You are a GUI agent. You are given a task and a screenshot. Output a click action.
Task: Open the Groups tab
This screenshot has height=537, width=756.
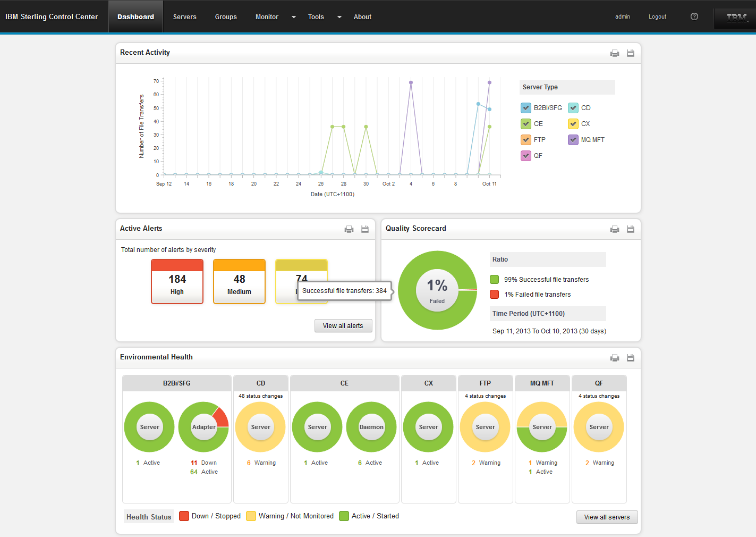[x=226, y=17]
